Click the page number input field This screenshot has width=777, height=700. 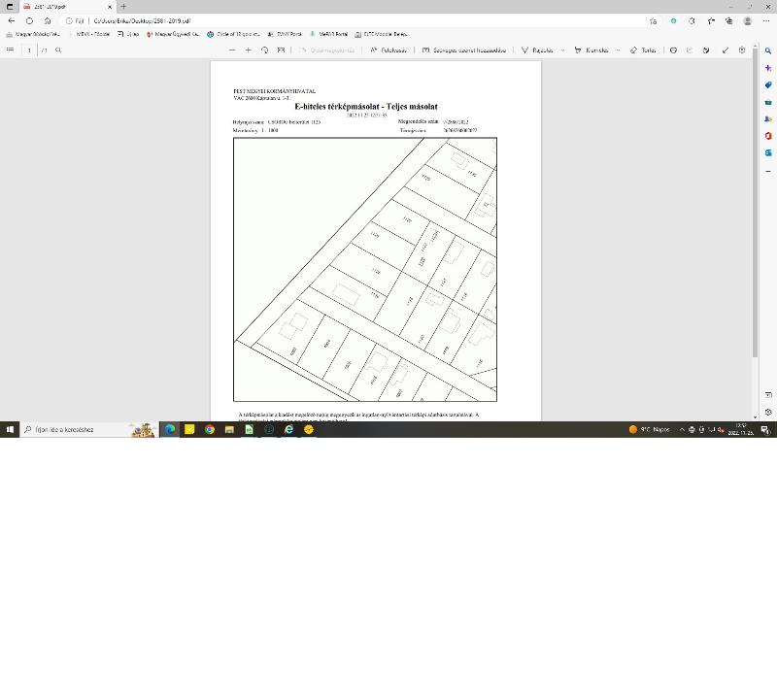point(29,50)
